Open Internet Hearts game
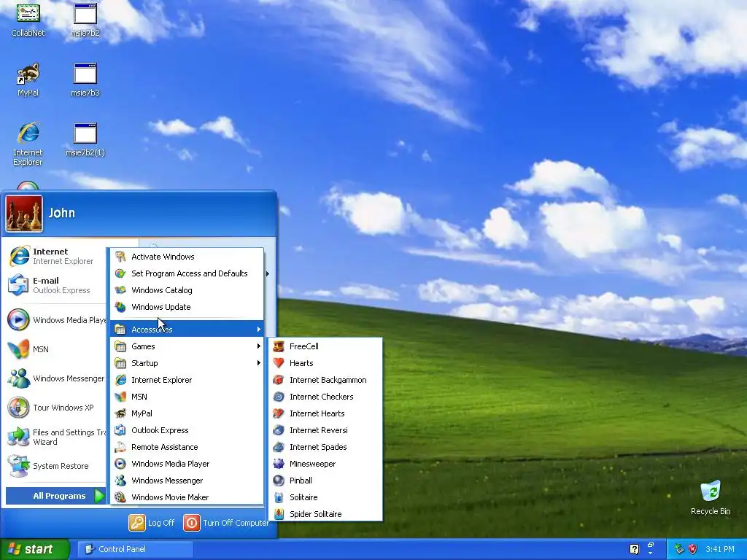This screenshot has height=560, width=747. click(325, 413)
